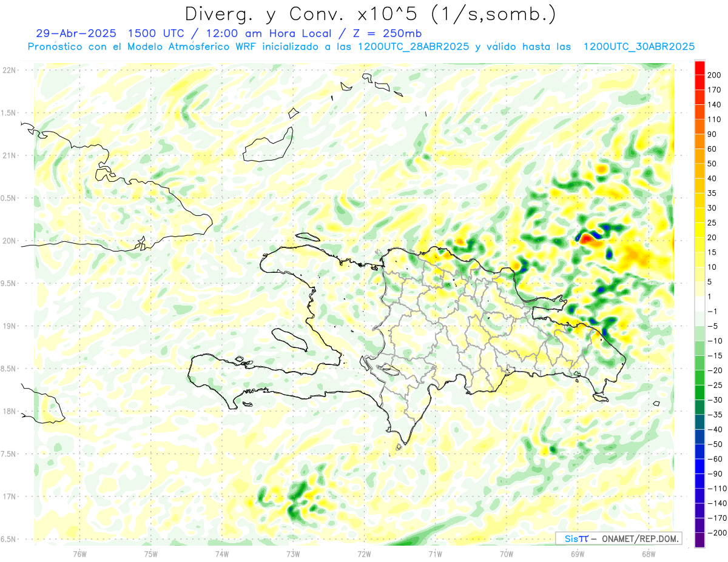Click the "22N" latitude label
Viewport: 728px width, 562px height.
point(8,70)
